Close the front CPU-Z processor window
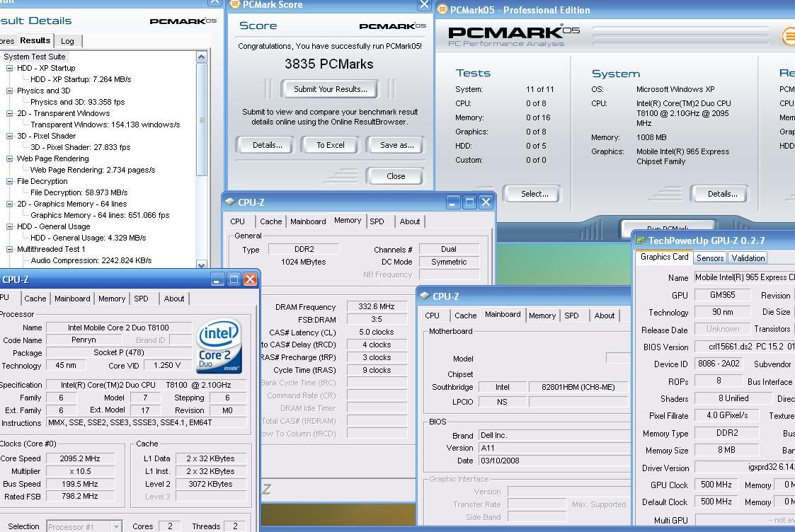Viewport: 795px width, 532px height. (x=250, y=279)
